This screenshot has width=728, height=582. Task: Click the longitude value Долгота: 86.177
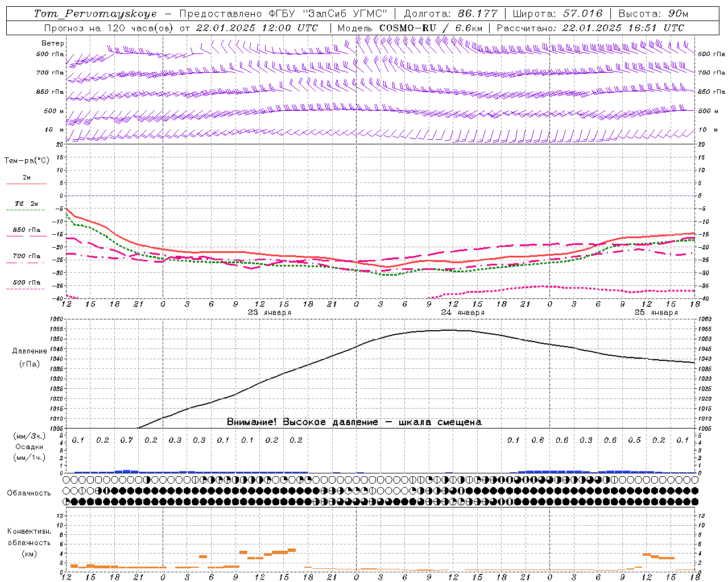point(450,14)
